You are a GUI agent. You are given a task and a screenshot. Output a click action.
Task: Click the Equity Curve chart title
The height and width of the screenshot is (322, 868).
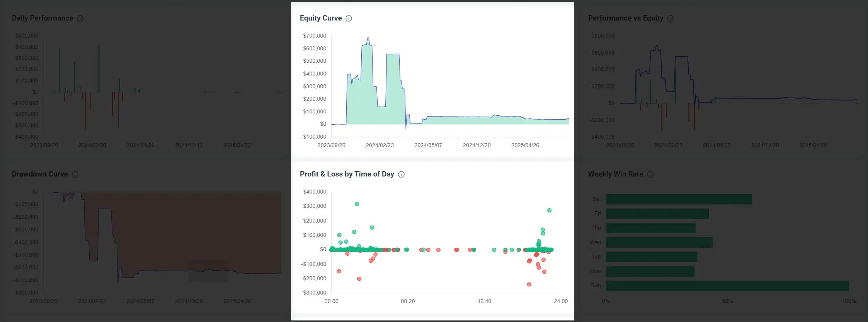pos(320,18)
